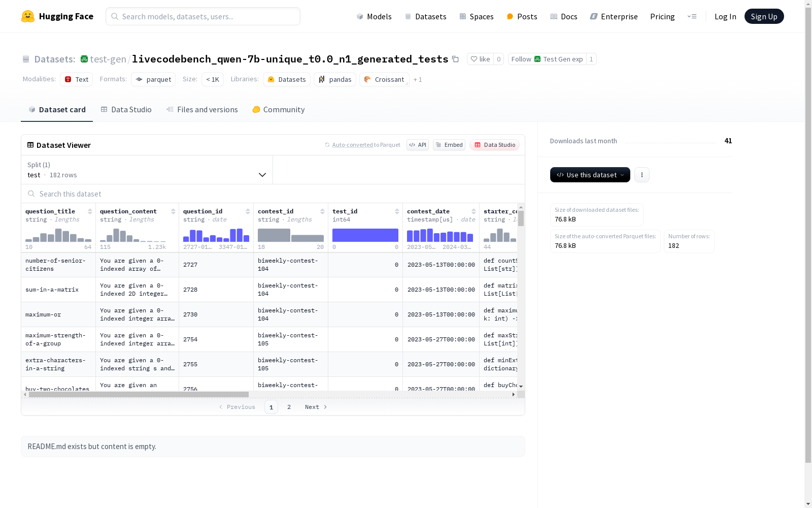Go to the Next page of rows
The width and height of the screenshot is (812, 508).
pyautogui.click(x=316, y=407)
